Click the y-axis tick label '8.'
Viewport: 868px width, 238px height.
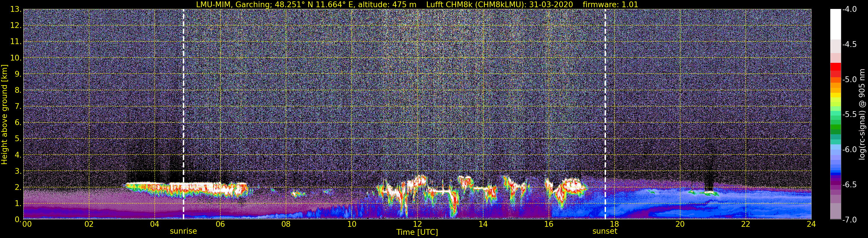[18, 90]
